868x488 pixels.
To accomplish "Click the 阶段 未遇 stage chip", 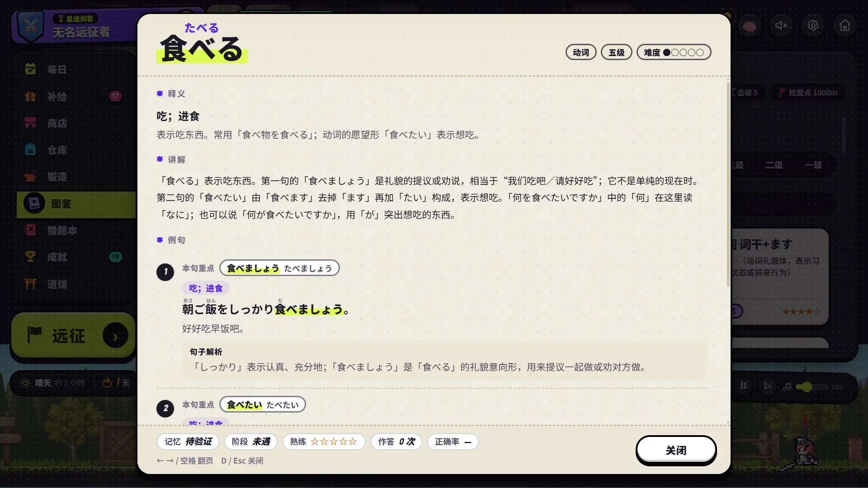I will coord(251,441).
